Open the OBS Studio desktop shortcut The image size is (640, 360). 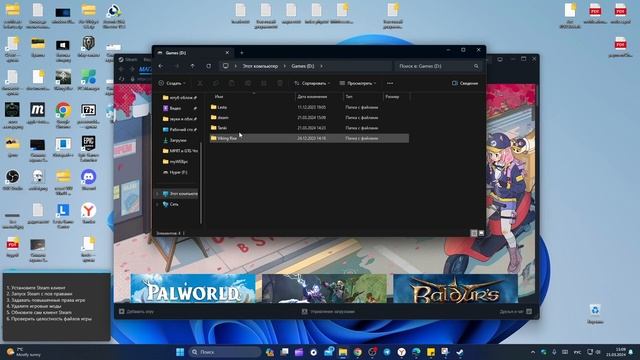point(12,180)
